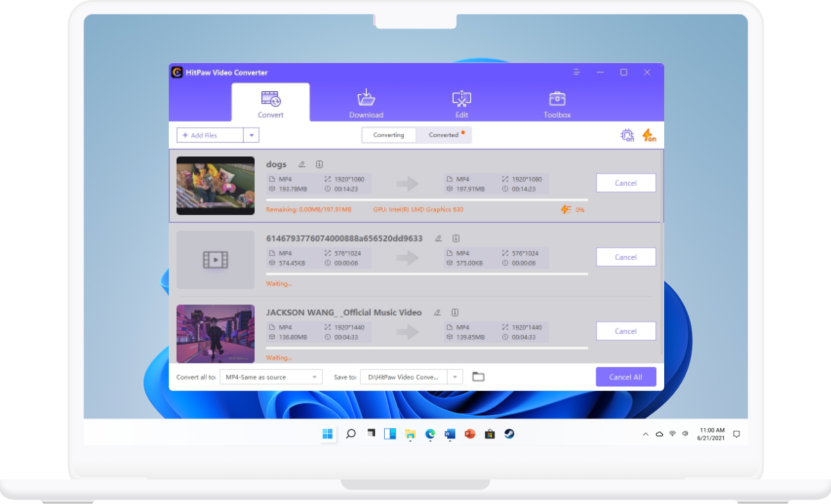This screenshot has height=504, width=831.
Task: Show info for the dogs video
Action: pyautogui.click(x=320, y=164)
